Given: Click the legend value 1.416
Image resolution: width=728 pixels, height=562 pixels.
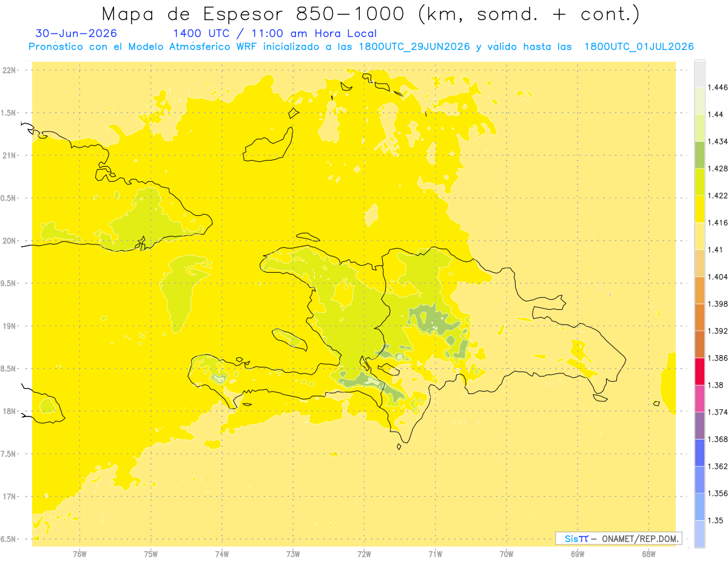Looking at the screenshot, I should (x=719, y=222).
